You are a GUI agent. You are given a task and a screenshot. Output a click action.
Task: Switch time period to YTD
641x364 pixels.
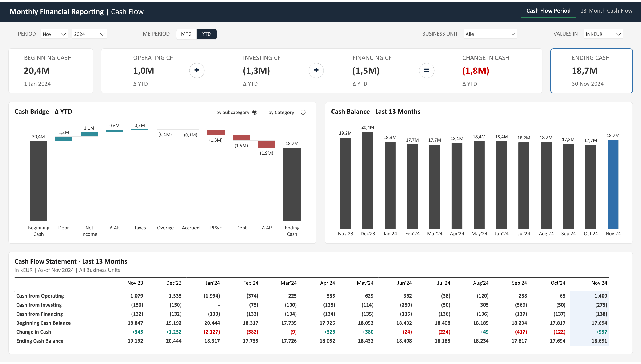pos(206,34)
